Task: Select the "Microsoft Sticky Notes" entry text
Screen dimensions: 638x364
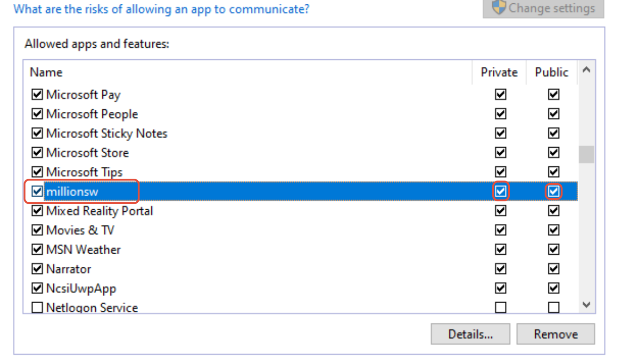Action: click(107, 133)
